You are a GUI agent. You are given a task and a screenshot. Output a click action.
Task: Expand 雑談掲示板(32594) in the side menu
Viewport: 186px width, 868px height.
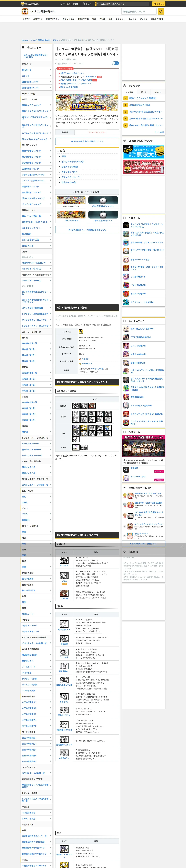point(37,82)
